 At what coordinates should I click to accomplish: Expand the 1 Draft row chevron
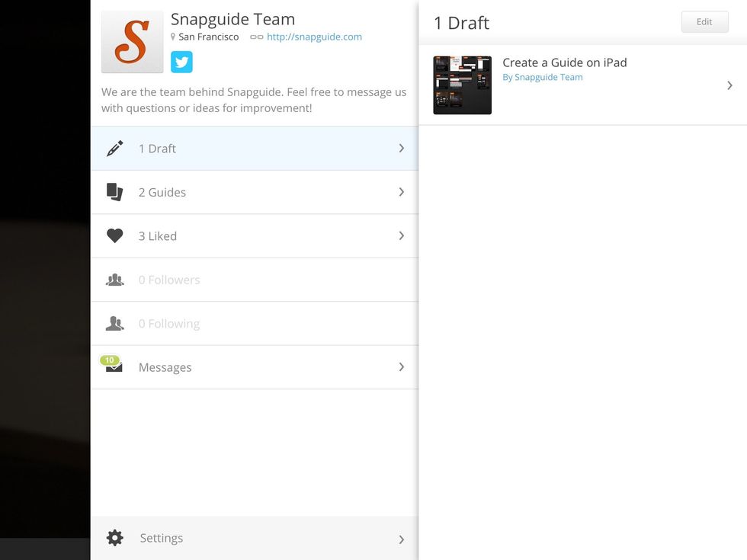[402, 148]
